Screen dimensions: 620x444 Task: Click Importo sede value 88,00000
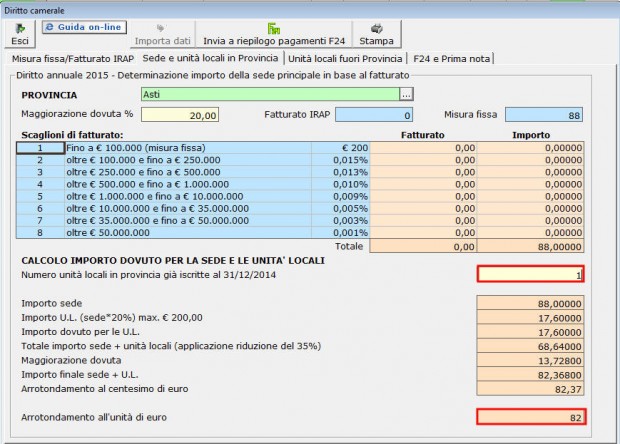pyautogui.click(x=530, y=304)
